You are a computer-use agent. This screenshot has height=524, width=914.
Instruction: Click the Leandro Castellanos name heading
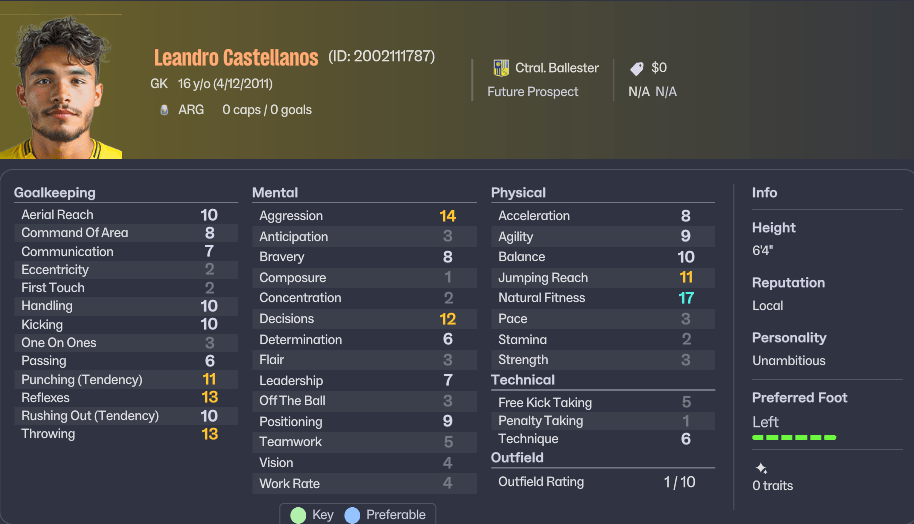236,58
